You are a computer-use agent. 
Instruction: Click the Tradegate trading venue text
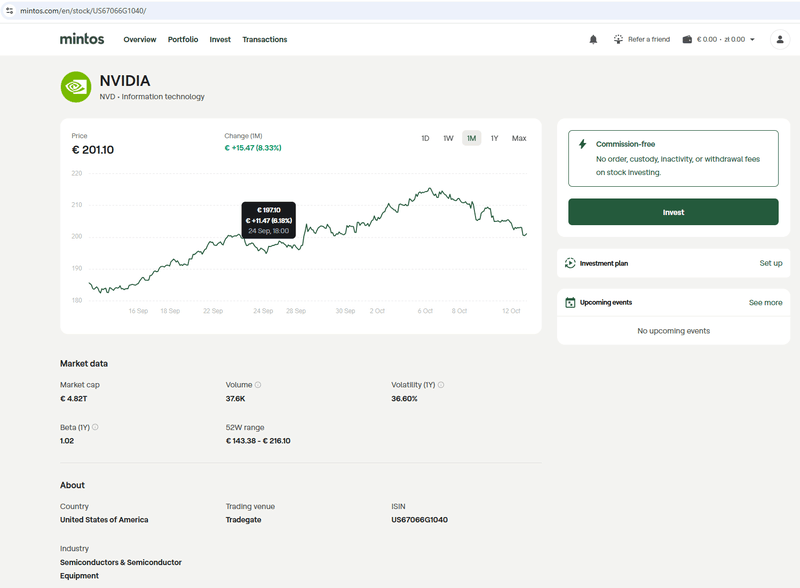[243, 520]
